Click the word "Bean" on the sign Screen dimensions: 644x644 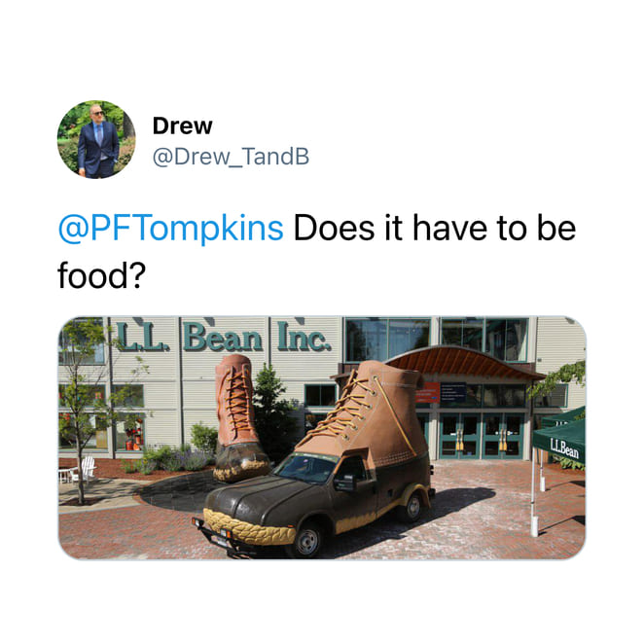pyautogui.click(x=224, y=338)
